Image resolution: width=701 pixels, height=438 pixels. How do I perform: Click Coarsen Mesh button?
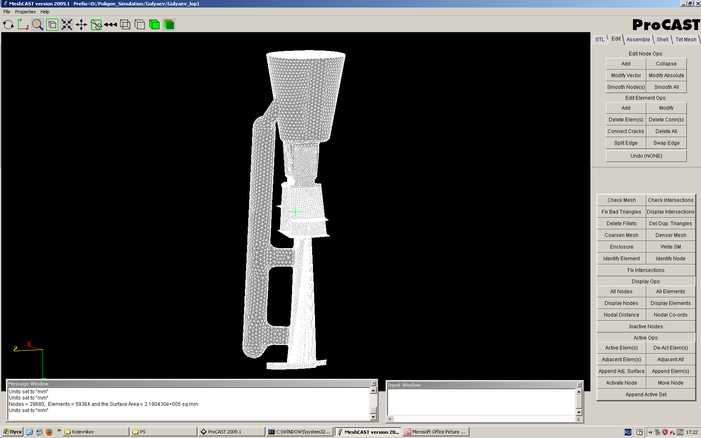pos(621,235)
